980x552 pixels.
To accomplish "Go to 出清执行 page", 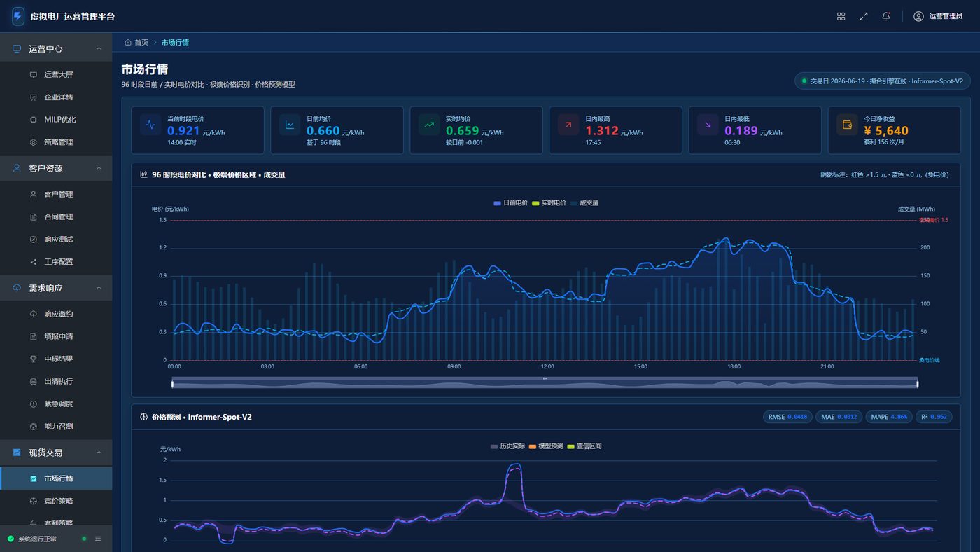I will pos(56,381).
